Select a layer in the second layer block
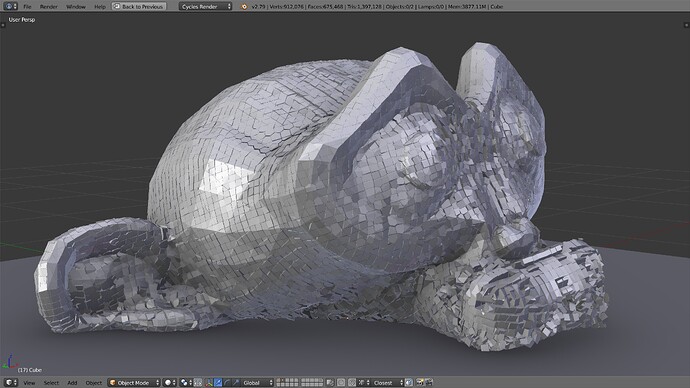This screenshot has height=388, width=690. [x=312, y=383]
